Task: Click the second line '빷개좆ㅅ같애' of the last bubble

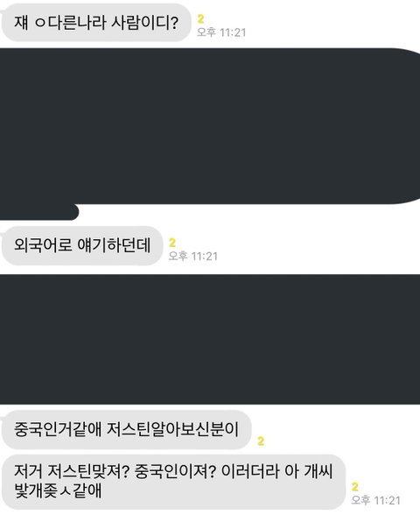Action: 58,490
